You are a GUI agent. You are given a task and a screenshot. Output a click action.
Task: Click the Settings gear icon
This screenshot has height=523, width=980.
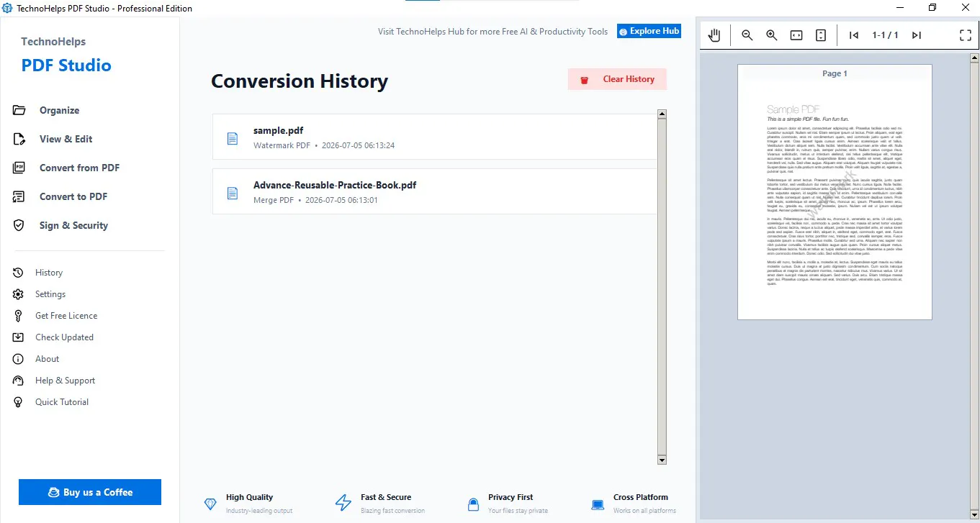(19, 294)
